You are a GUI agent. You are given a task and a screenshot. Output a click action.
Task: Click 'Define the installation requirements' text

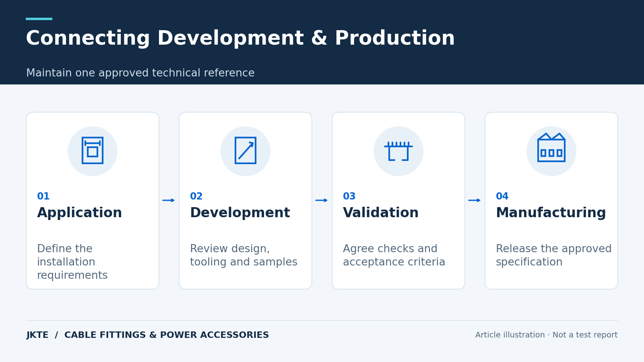pos(72,262)
